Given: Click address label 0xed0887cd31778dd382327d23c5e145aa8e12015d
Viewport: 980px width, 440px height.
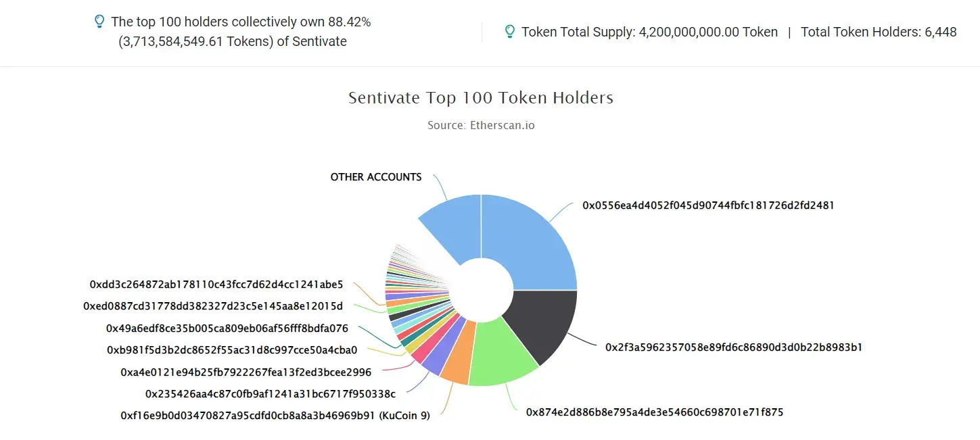Looking at the screenshot, I should tap(213, 306).
